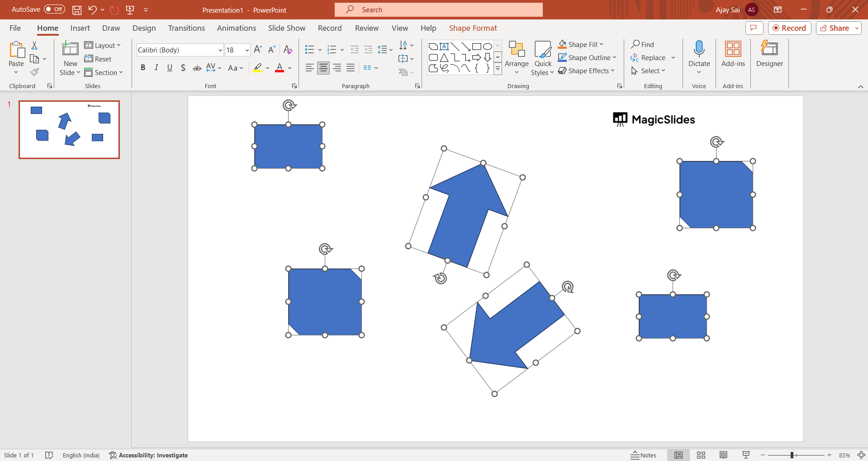Open the Designer pane
868x461 pixels.
click(x=769, y=54)
